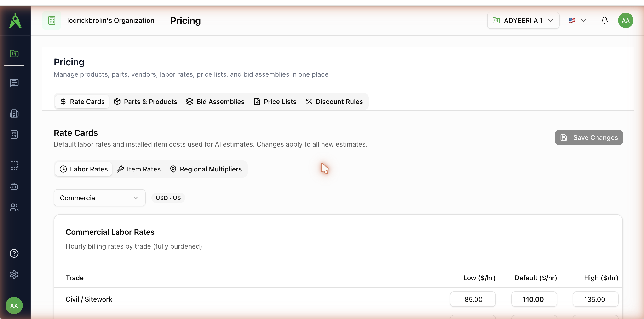The width and height of the screenshot is (644, 319).
Task: Click the High ($/hr) column header
Action: coord(601,278)
